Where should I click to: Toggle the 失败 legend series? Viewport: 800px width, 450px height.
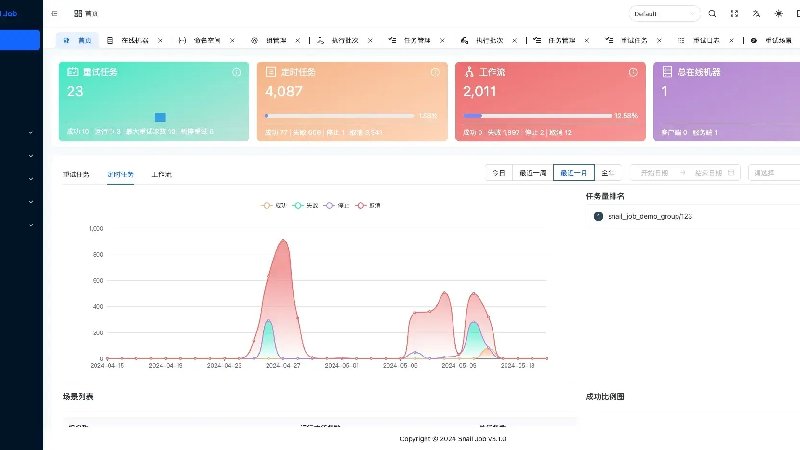coord(305,206)
